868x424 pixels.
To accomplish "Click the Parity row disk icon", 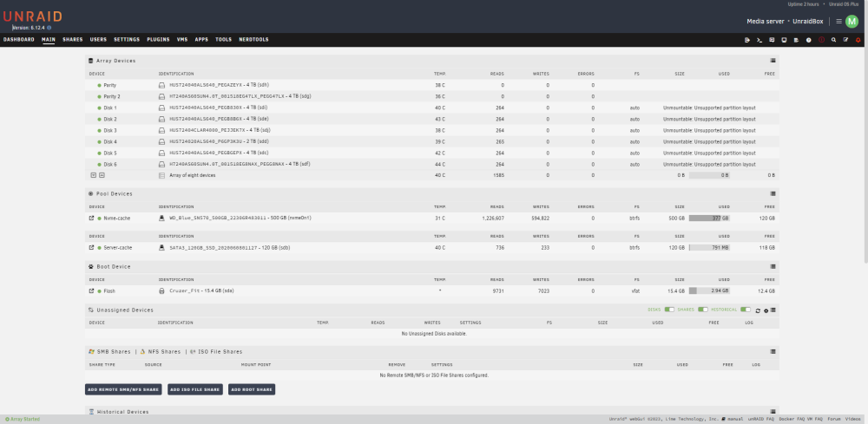I will pos(161,85).
